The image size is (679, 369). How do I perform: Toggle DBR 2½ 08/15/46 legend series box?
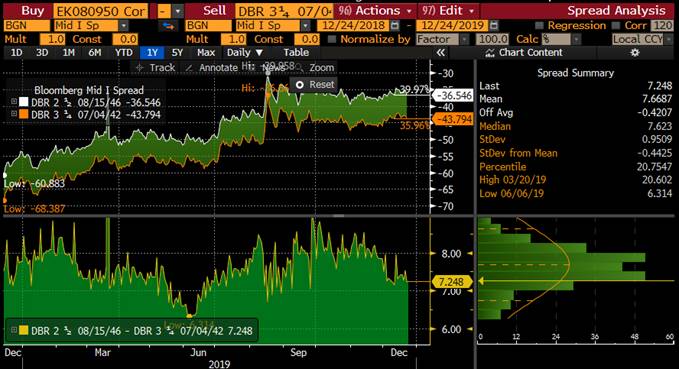coord(14,102)
